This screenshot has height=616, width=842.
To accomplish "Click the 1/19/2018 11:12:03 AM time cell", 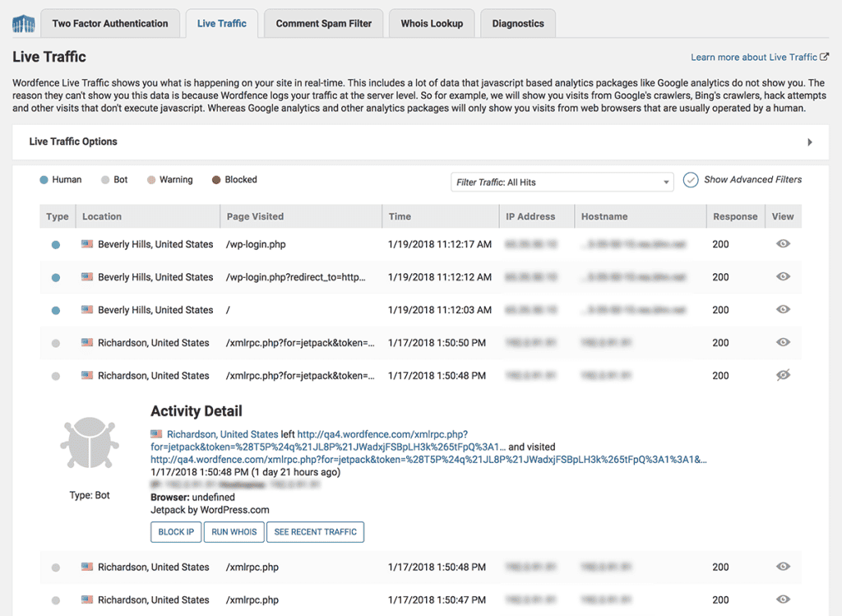I will (440, 310).
